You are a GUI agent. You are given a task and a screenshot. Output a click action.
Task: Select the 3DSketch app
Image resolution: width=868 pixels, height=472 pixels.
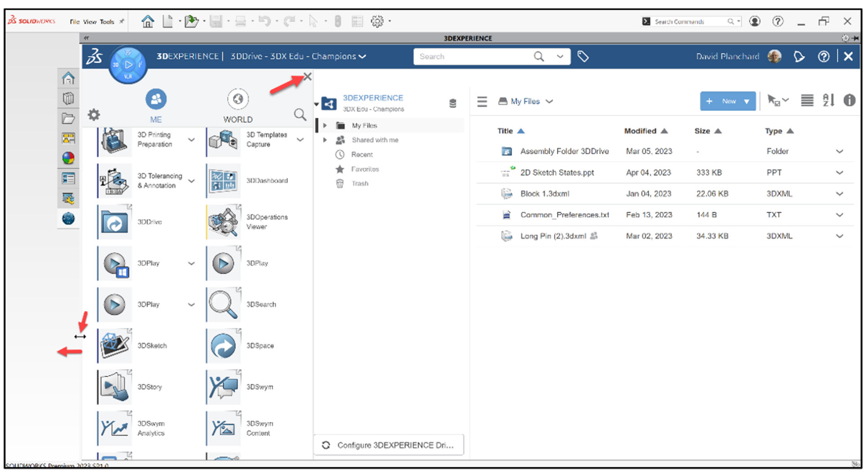(x=115, y=345)
